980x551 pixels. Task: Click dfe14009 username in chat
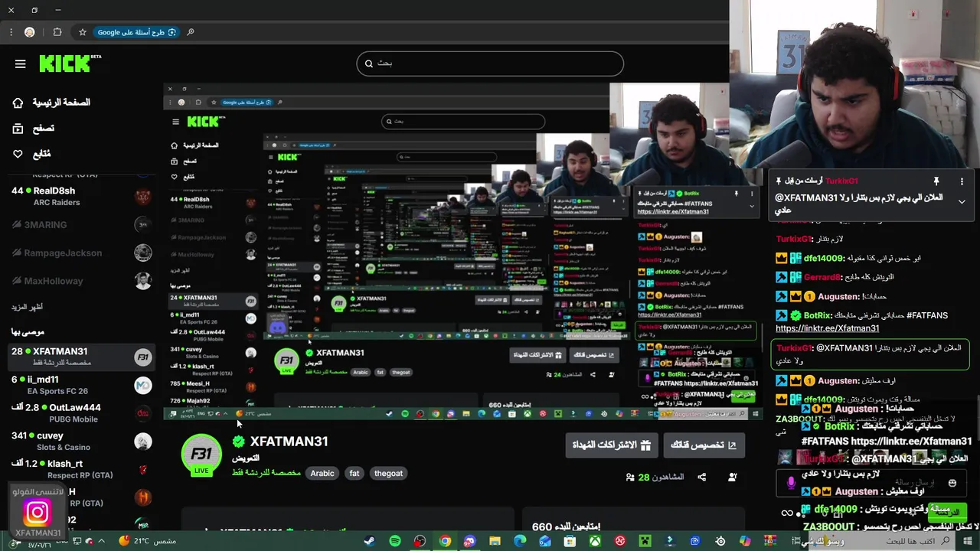(825, 259)
